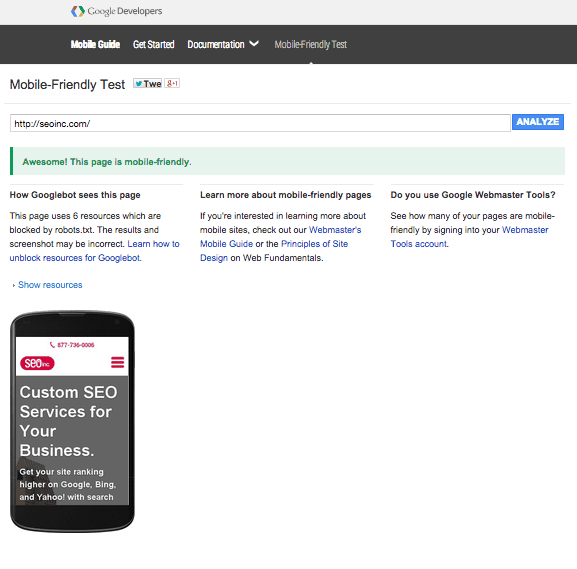Click the ANALYZE button
This screenshot has height=569, width=577.
pyautogui.click(x=538, y=122)
